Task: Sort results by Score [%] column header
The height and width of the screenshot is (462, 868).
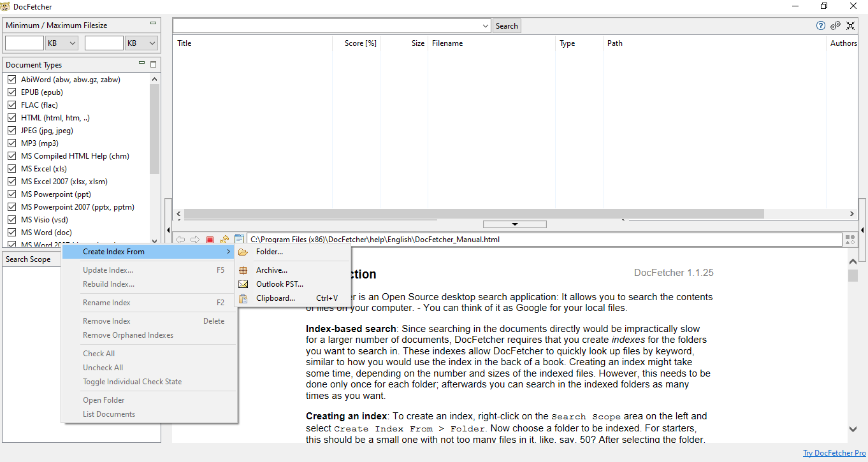Action: point(356,43)
